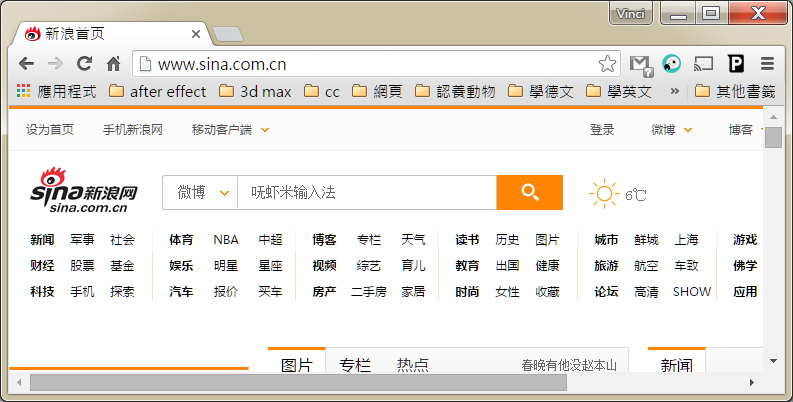Click the search box with 呒虾米输入法
This screenshot has height=402, width=793.
point(367,192)
